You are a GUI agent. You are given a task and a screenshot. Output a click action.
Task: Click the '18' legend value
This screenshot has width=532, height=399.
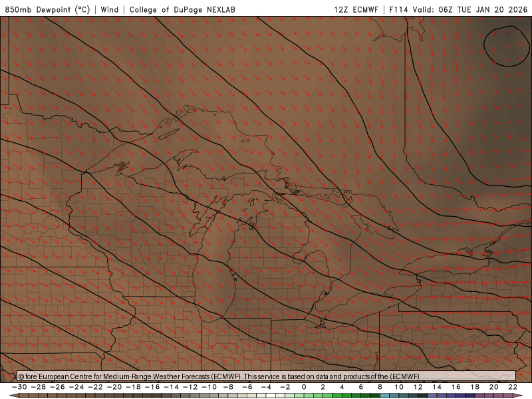pyautogui.click(x=475, y=387)
